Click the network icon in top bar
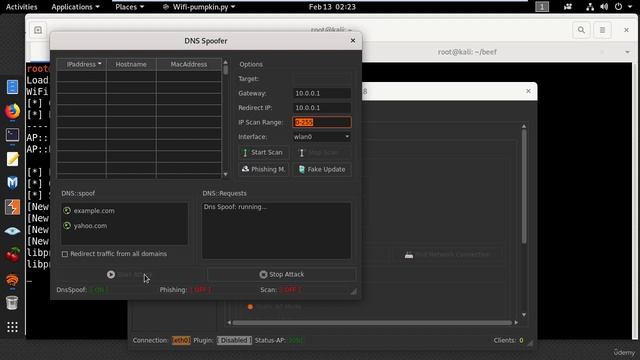640x360 pixels. pos(590,7)
